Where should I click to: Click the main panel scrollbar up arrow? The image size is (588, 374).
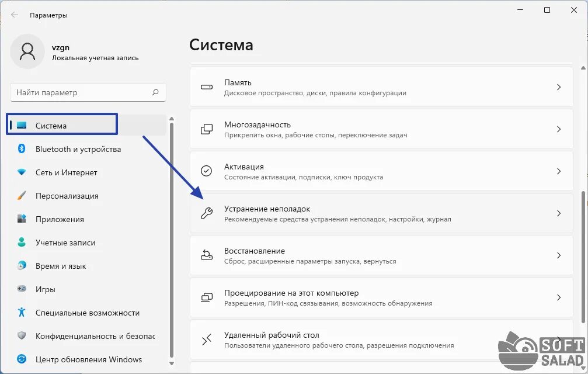click(x=583, y=68)
